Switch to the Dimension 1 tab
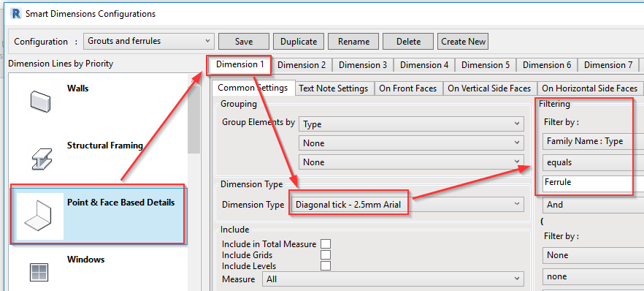Image resolution: width=644 pixels, height=291 pixels. pyautogui.click(x=239, y=64)
